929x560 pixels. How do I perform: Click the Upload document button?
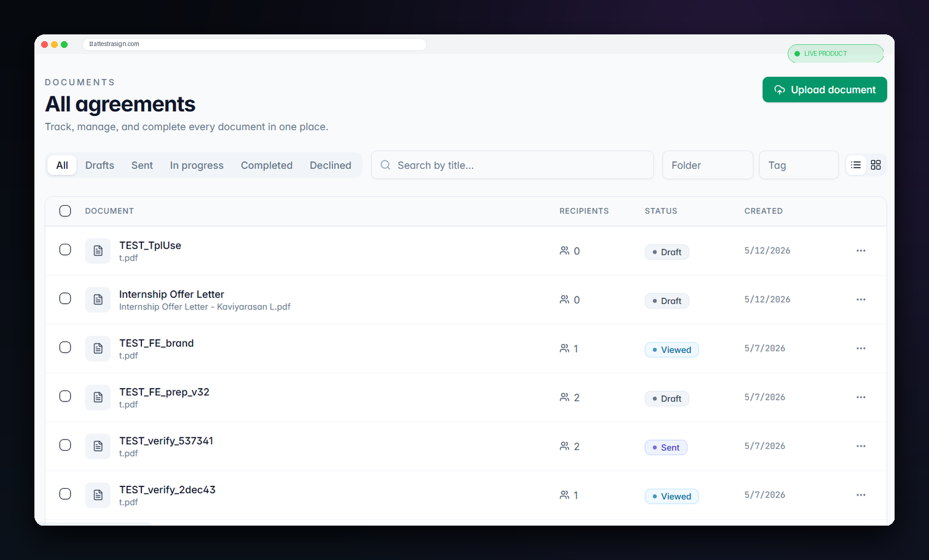click(x=825, y=90)
